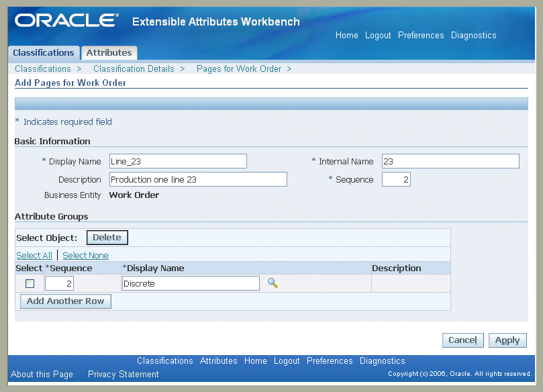Open Preferences in the header
The image size is (543, 392).
tap(421, 36)
